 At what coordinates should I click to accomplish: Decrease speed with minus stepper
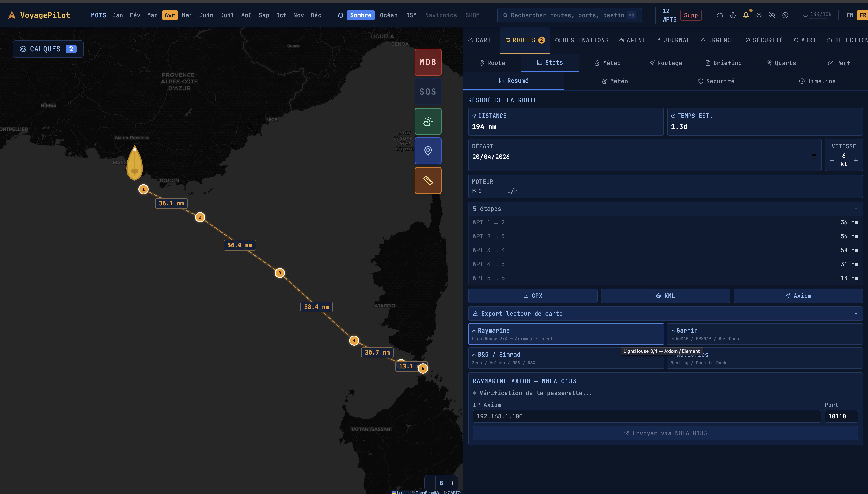pos(832,160)
